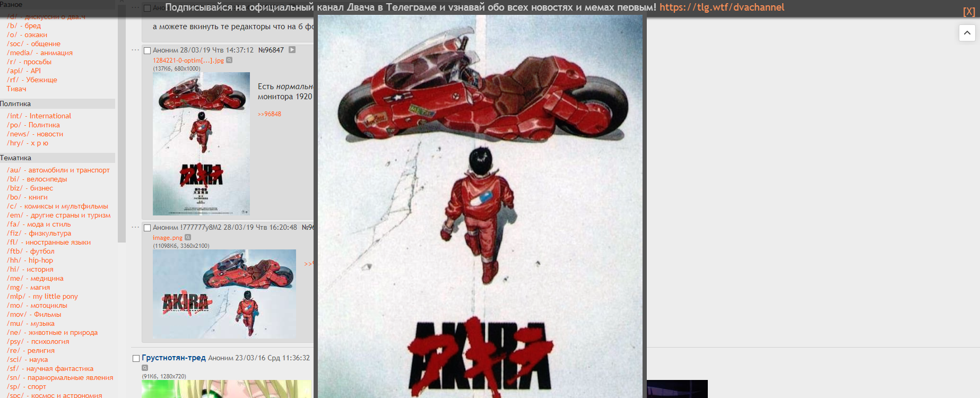Go to /mov/ - Фильмы board

coord(34,314)
